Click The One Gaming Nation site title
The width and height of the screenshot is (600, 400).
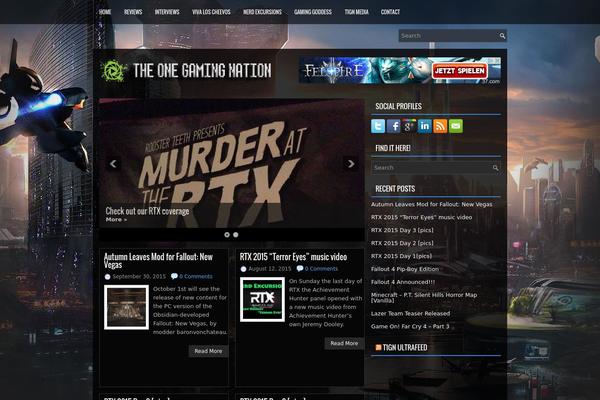click(x=202, y=71)
